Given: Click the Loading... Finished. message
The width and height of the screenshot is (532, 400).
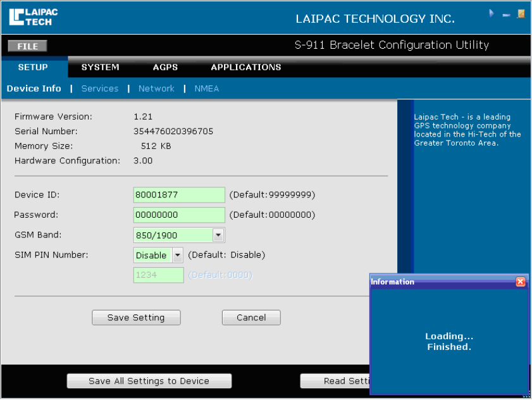Looking at the screenshot, I should (449, 342).
